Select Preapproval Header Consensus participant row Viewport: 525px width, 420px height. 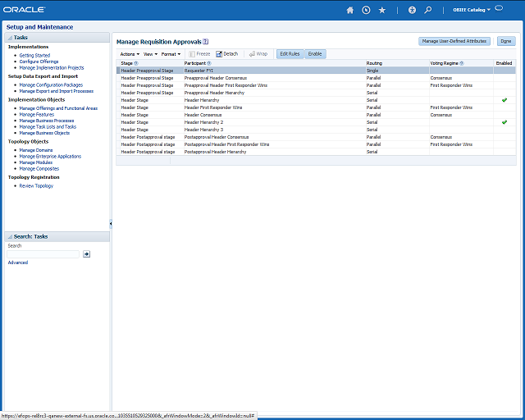point(316,78)
